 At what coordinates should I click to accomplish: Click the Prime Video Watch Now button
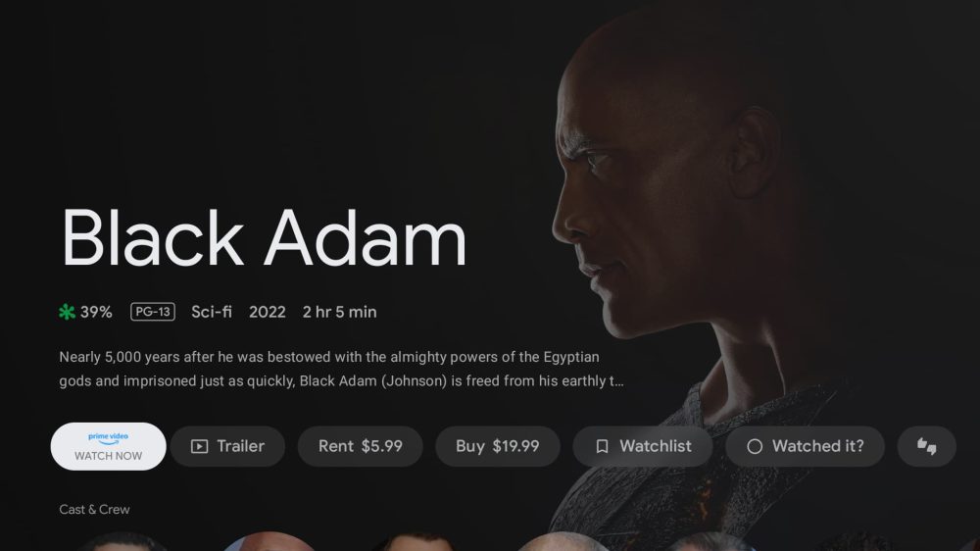108,446
